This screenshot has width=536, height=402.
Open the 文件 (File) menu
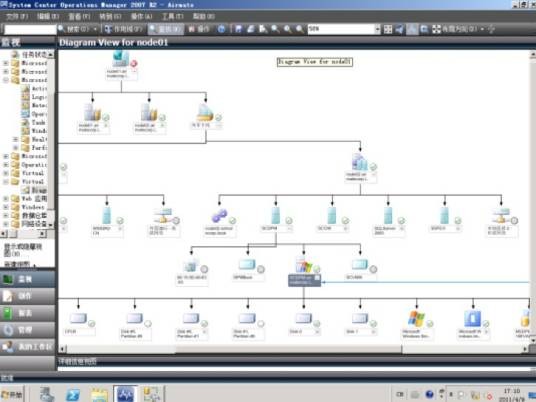click(x=17, y=16)
